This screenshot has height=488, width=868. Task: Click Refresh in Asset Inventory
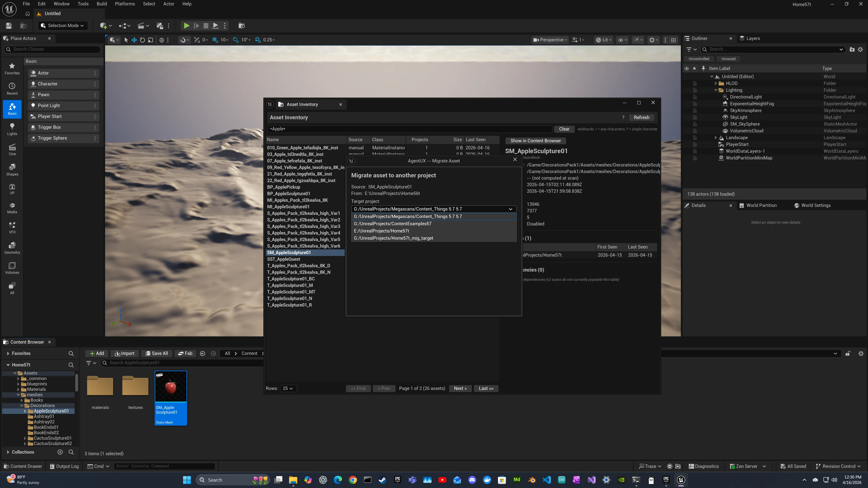tap(641, 117)
